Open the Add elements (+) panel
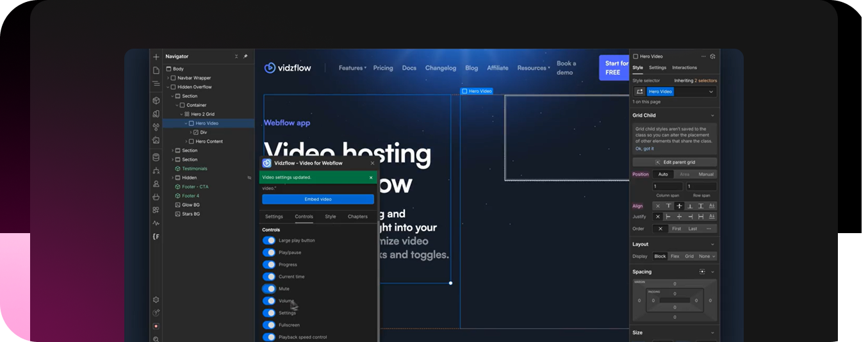 (x=156, y=57)
